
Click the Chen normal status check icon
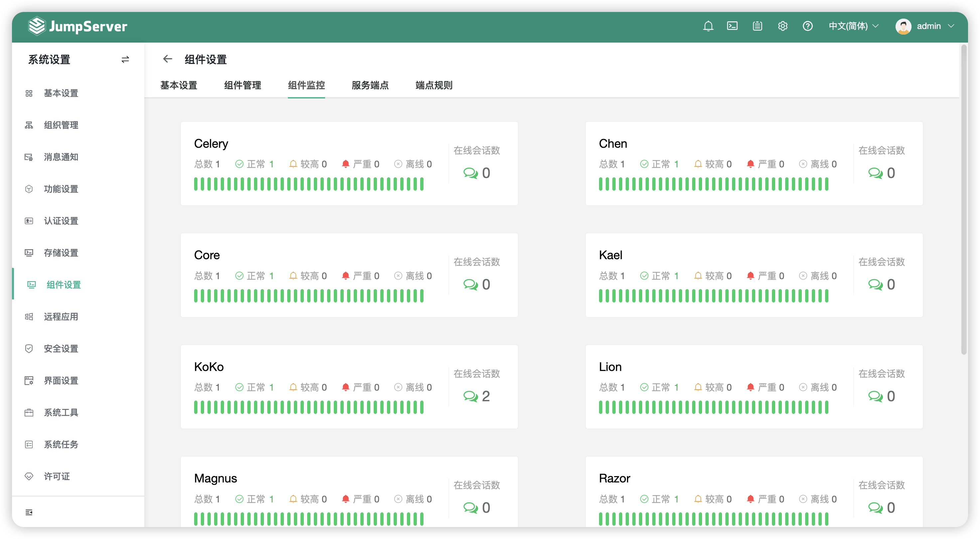644,164
